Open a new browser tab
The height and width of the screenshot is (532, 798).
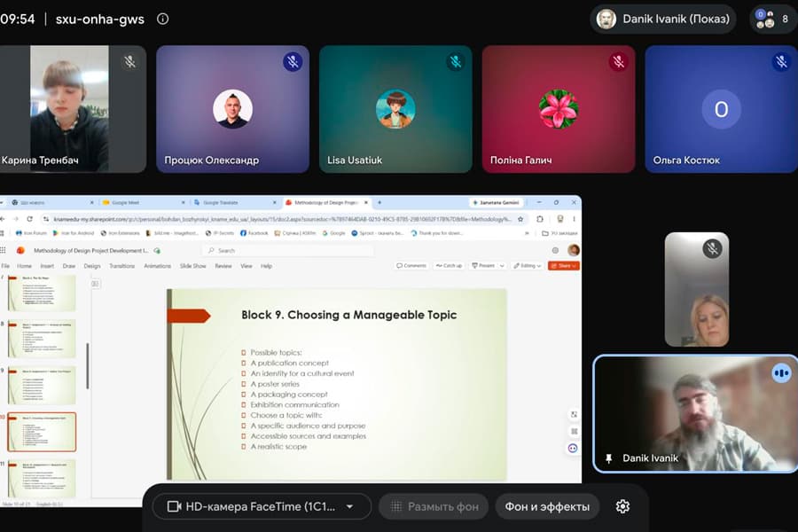point(379,203)
